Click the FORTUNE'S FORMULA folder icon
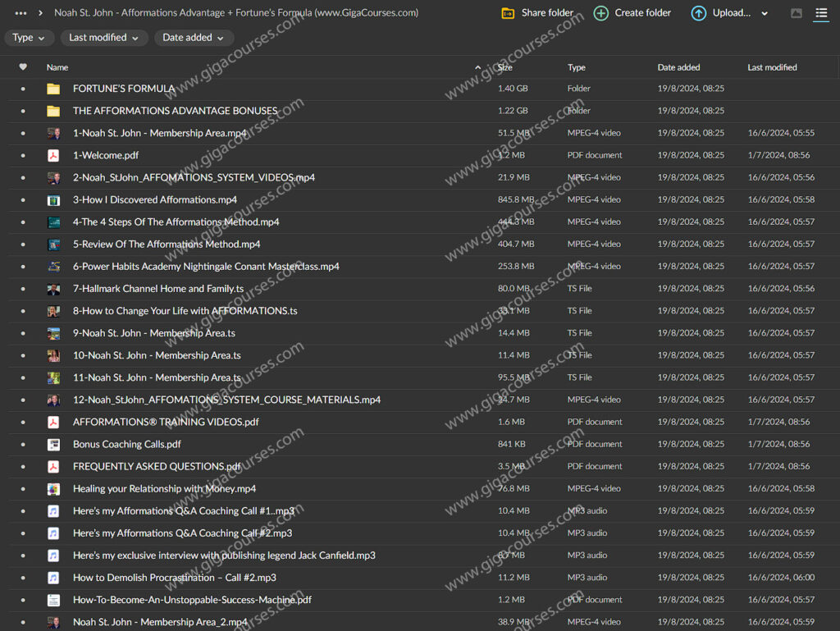Screen dimensions: 840x631 coord(53,89)
